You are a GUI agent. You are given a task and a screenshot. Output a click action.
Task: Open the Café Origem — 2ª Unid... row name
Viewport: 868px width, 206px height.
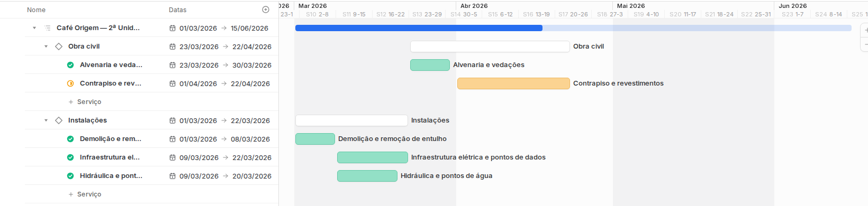(98, 28)
